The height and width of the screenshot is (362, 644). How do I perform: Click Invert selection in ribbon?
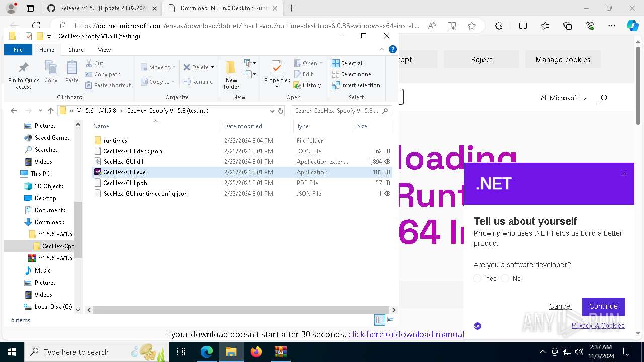[356, 85]
